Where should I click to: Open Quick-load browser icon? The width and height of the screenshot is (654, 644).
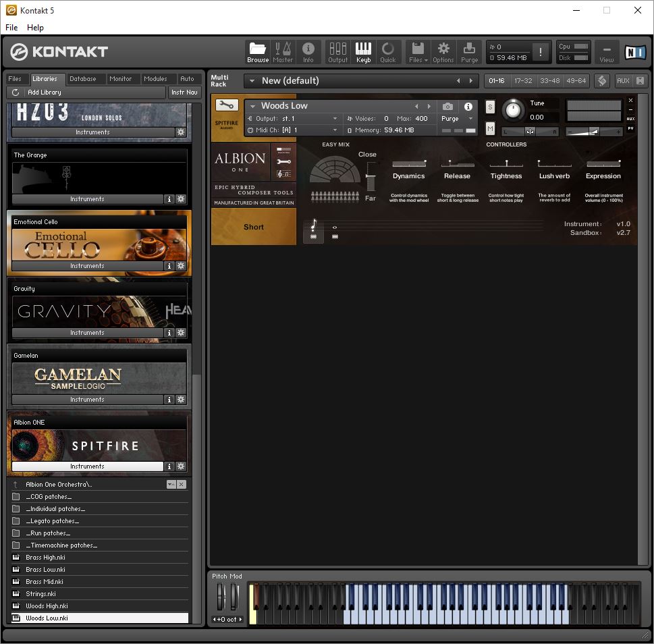tap(388, 52)
